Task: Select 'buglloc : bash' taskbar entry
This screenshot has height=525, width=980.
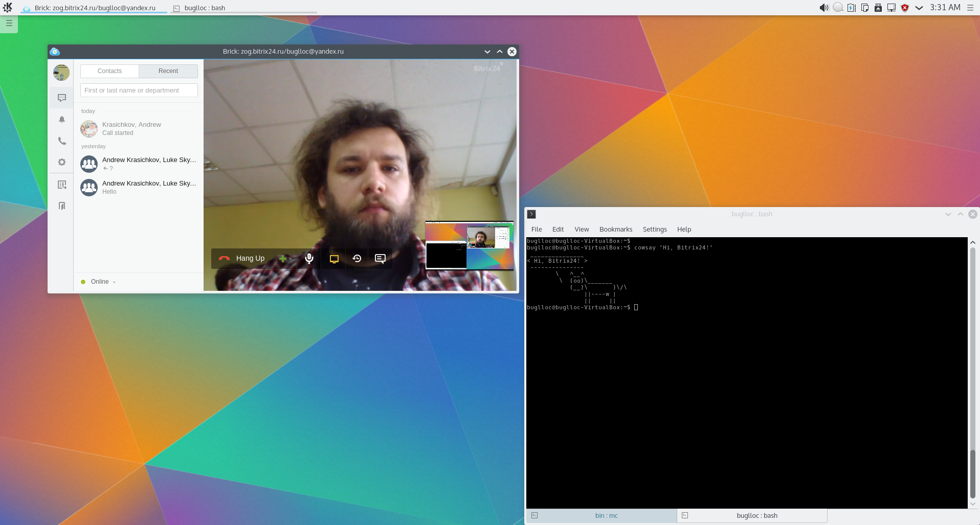Action: coord(243,8)
